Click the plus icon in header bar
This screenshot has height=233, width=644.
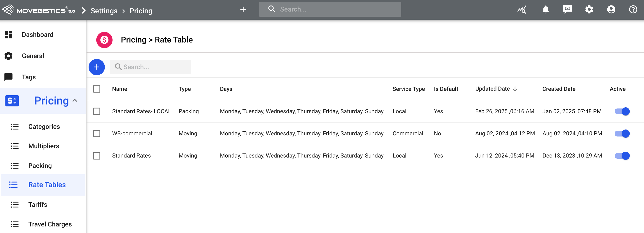[x=243, y=9]
